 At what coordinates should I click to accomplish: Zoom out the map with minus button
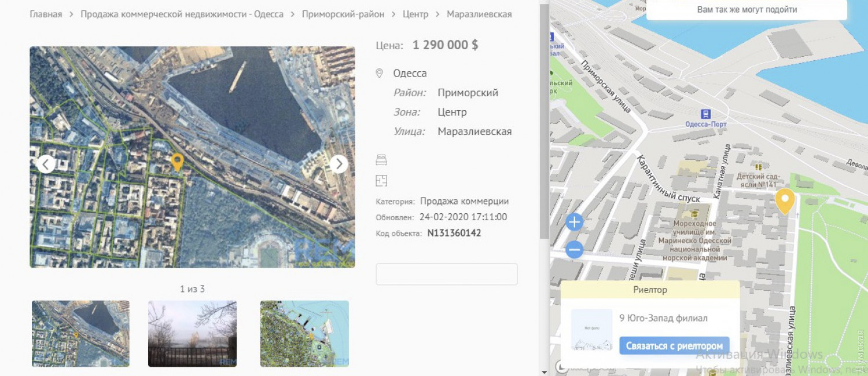pos(574,250)
